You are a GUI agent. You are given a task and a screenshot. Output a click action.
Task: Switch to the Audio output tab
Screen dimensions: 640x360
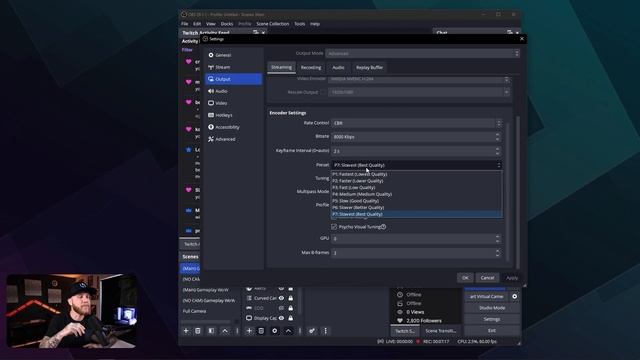point(338,67)
